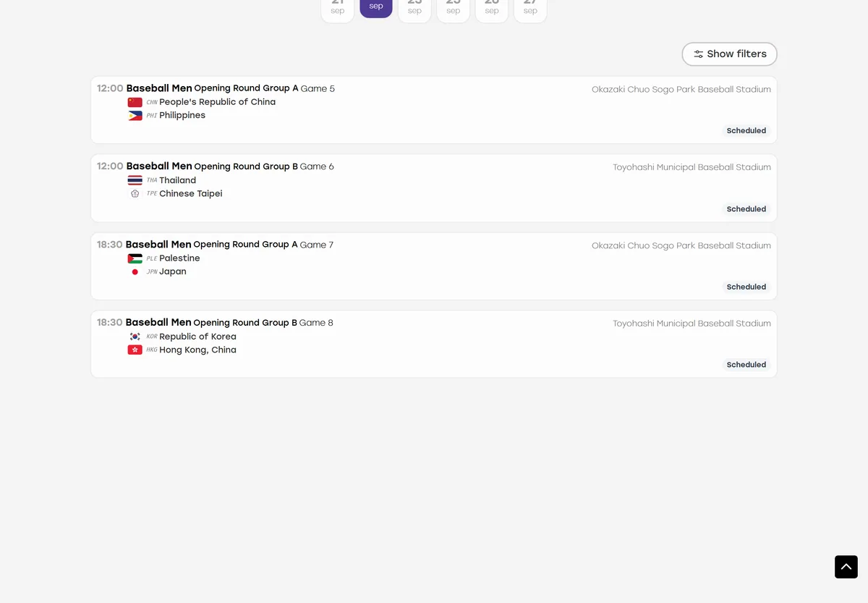Select team name Thailand
This screenshot has height=603, width=868.
coord(177,180)
